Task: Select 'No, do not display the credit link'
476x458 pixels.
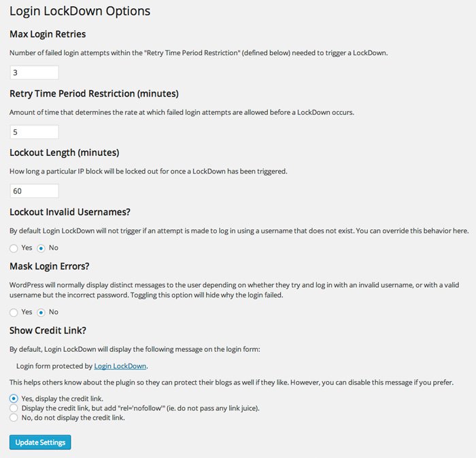Action: [x=14, y=417]
